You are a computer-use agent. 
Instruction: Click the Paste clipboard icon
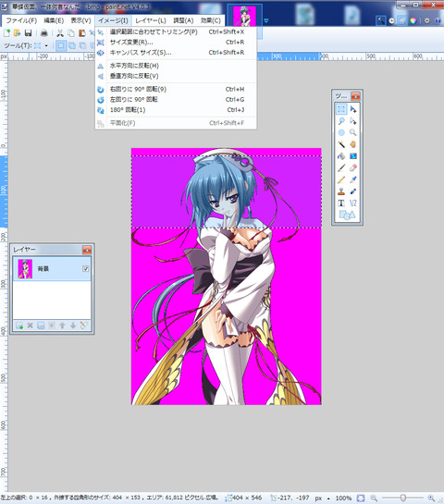[82, 32]
